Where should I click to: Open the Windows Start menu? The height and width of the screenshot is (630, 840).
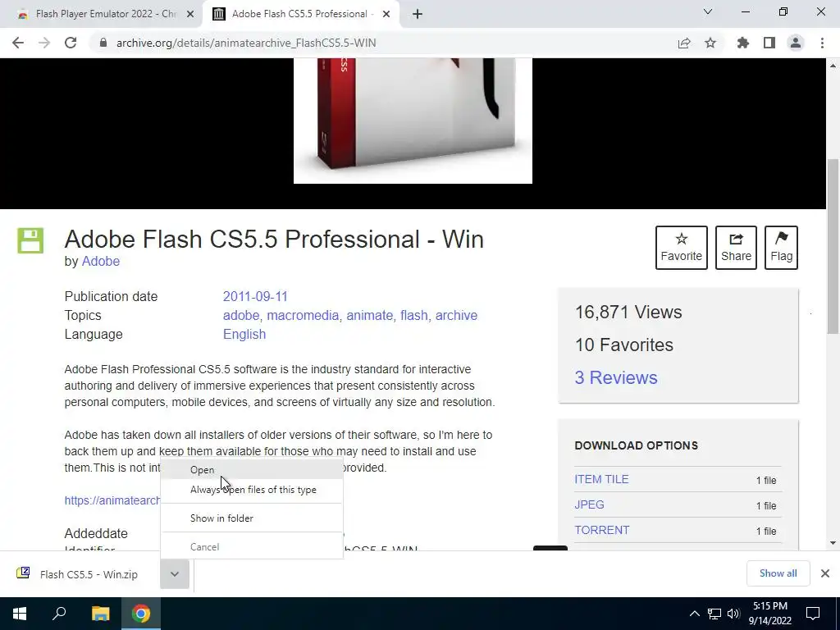tap(20, 614)
